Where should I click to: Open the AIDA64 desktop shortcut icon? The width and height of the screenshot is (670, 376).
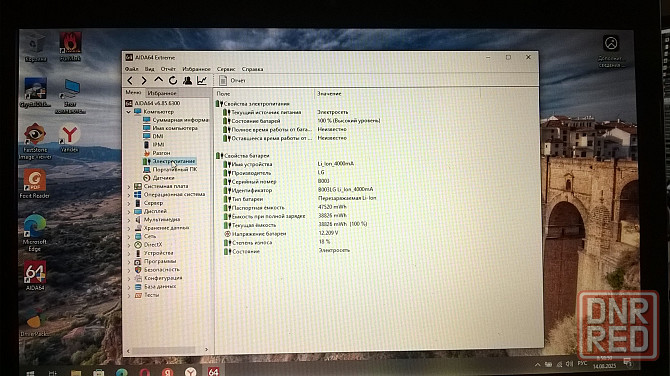tap(35, 275)
